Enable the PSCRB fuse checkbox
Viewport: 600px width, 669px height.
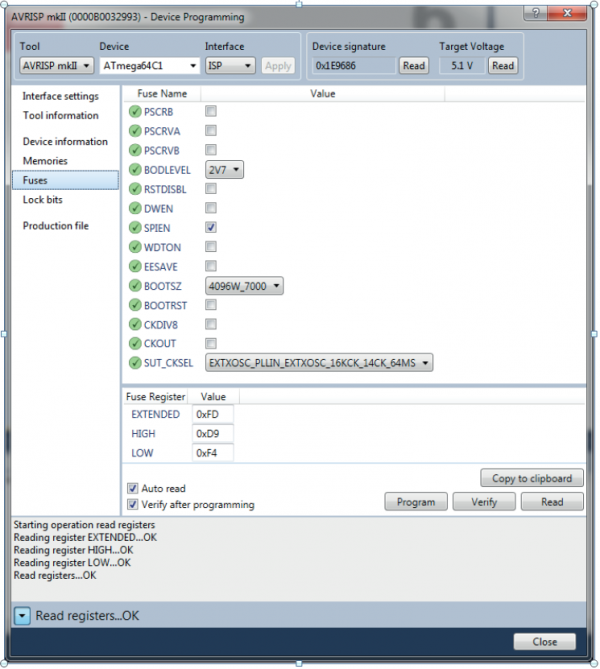(x=211, y=111)
